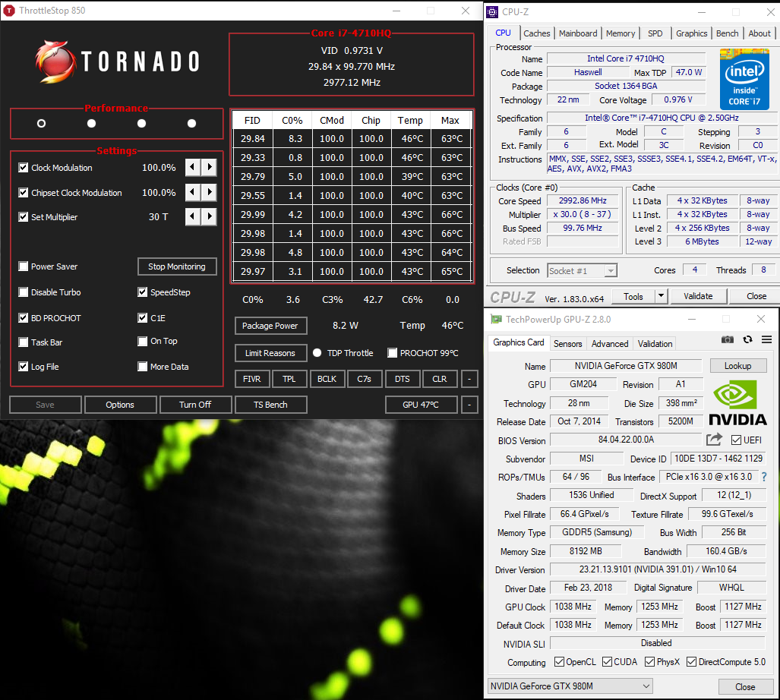The height and width of the screenshot is (700, 780).
Task: Click the BIOS export share icon in GPU-Z
Action: coord(714,440)
